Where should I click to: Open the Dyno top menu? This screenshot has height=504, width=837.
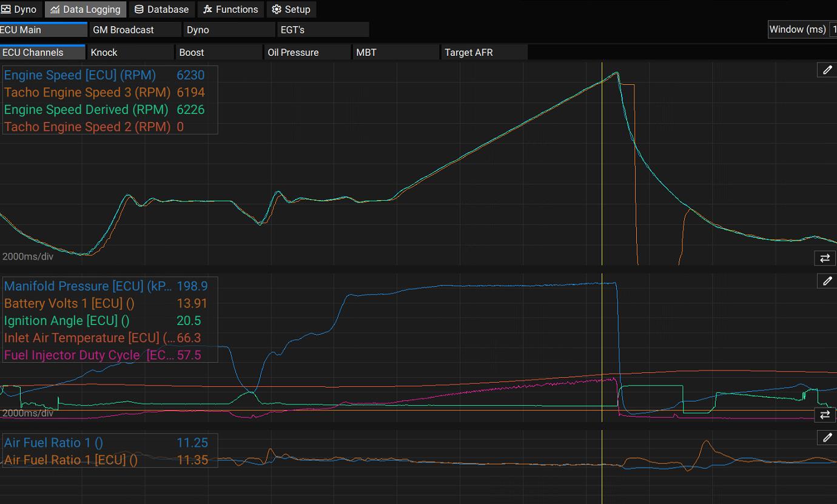coord(19,9)
